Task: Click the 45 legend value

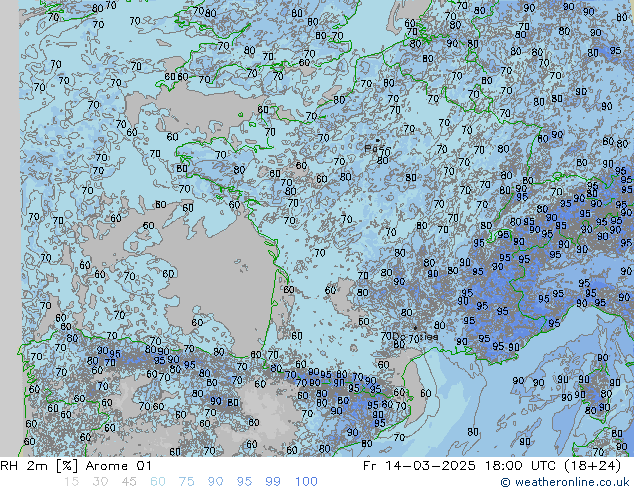Action: pos(129,482)
